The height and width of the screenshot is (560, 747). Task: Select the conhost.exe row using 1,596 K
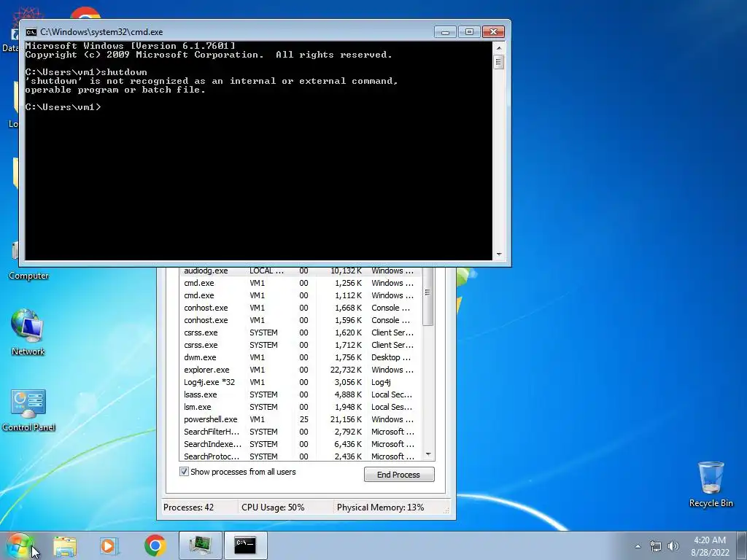pyautogui.click(x=300, y=320)
